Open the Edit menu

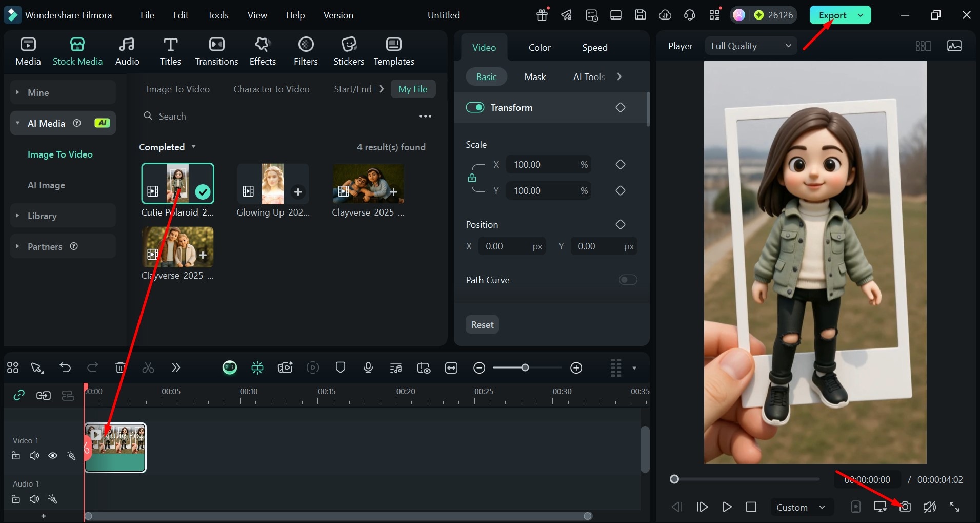[x=181, y=15]
